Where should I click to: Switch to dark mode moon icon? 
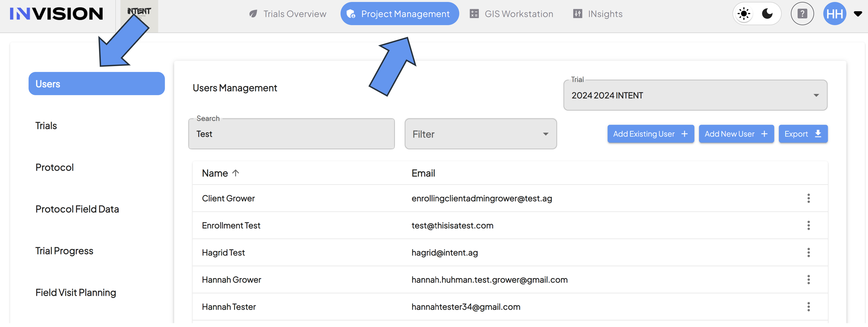point(767,14)
